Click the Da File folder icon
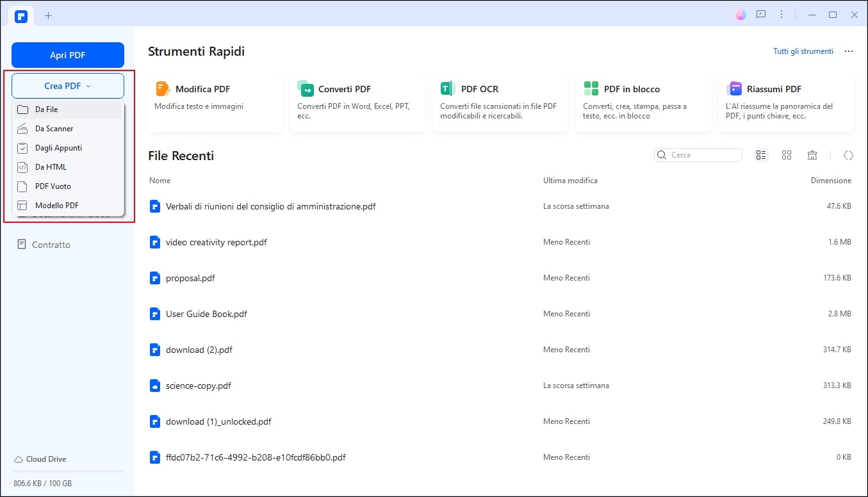This screenshot has height=497, width=868. pos(22,110)
